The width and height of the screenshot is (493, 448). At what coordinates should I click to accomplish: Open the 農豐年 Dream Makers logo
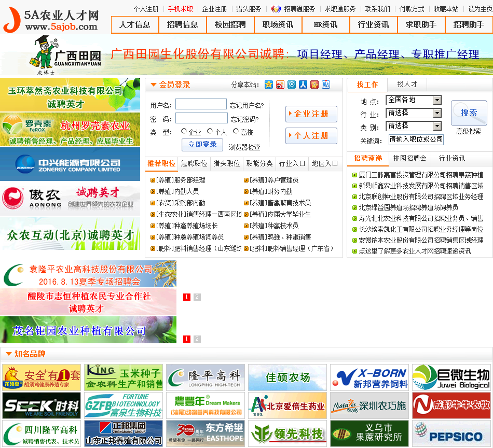[206, 405]
